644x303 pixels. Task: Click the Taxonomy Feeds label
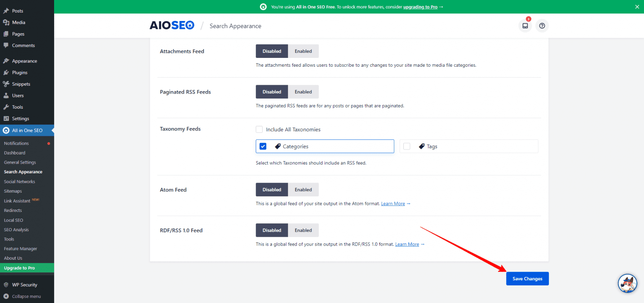tap(180, 129)
